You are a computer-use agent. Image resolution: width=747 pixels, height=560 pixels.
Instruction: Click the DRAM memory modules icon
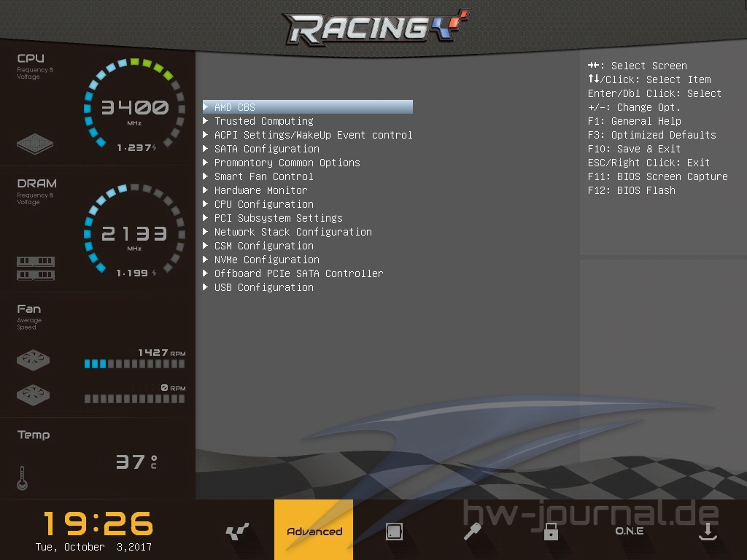coord(36,268)
